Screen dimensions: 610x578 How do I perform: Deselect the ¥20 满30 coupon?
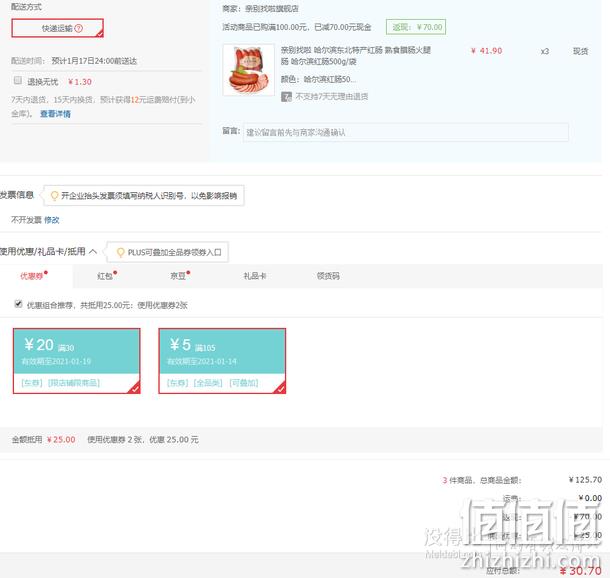[x=77, y=361]
